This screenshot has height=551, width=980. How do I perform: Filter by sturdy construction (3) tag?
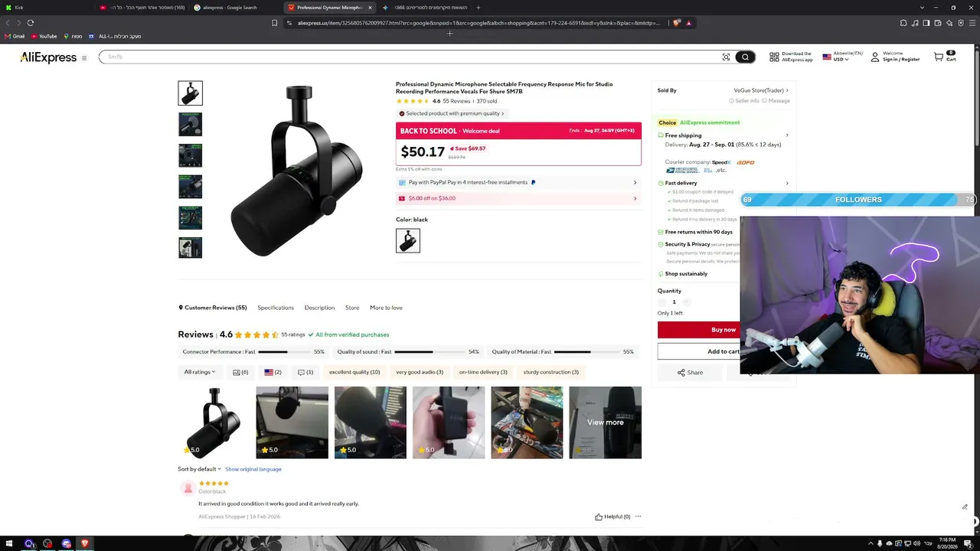point(551,372)
